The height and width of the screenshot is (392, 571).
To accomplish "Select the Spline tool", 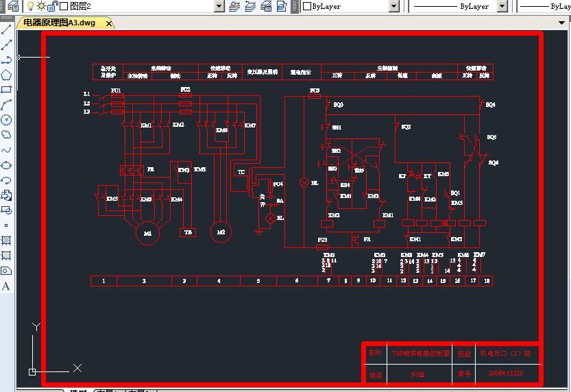I will coord(7,150).
